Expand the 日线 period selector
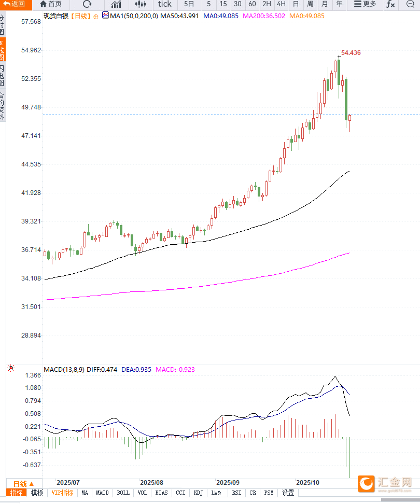Viewport: 420px width, 504px height. pos(23,483)
